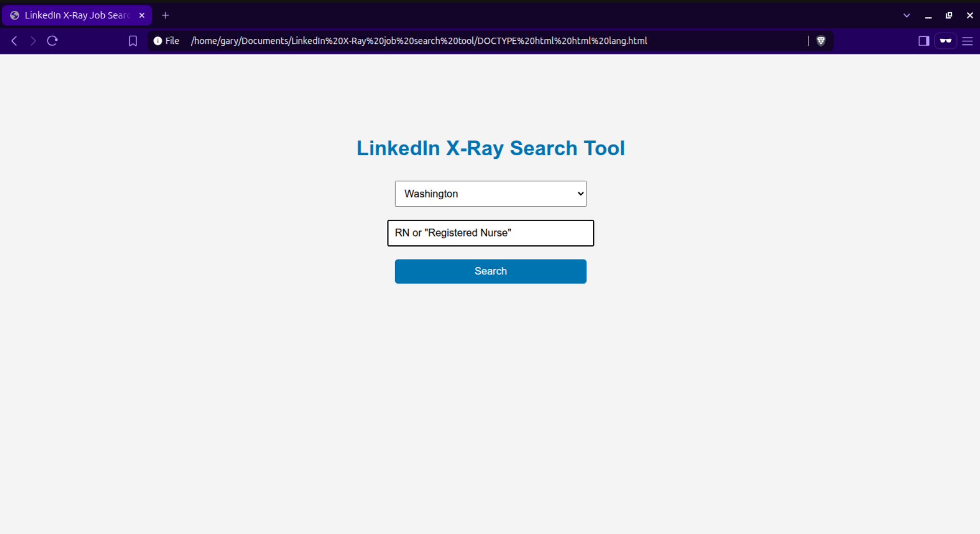This screenshot has width=980, height=534.
Task: Click the Brave Shields icon
Action: [x=822, y=41]
